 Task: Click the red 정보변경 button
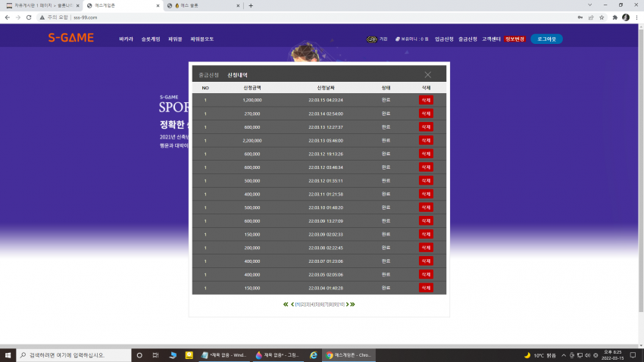514,39
